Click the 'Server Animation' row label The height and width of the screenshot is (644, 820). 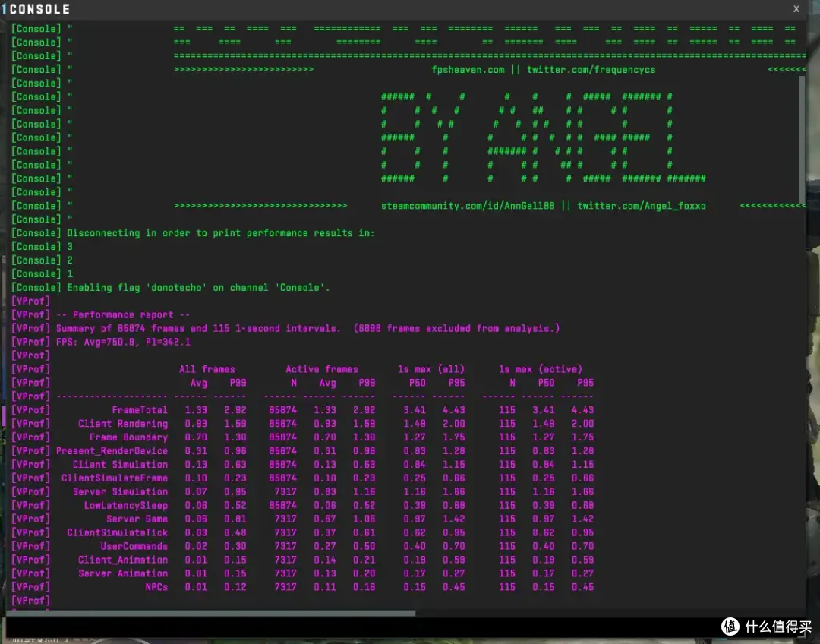123,573
